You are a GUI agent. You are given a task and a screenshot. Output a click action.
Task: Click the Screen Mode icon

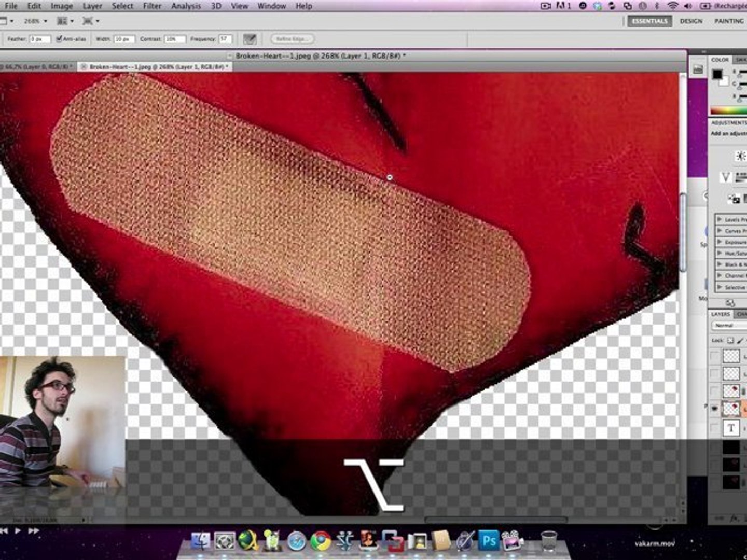(x=89, y=21)
